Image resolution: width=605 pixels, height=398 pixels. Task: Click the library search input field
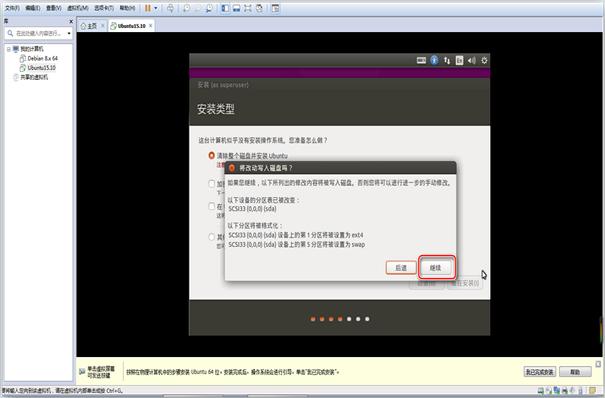(37, 34)
